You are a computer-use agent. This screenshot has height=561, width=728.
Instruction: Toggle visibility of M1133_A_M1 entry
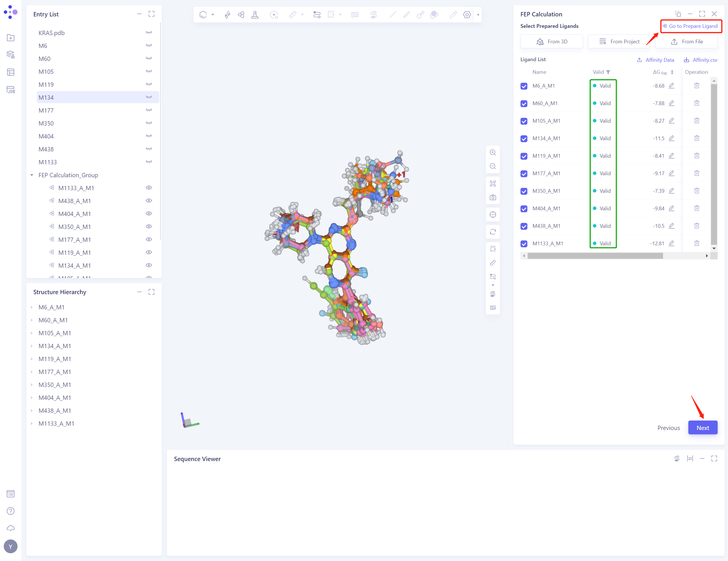point(149,188)
